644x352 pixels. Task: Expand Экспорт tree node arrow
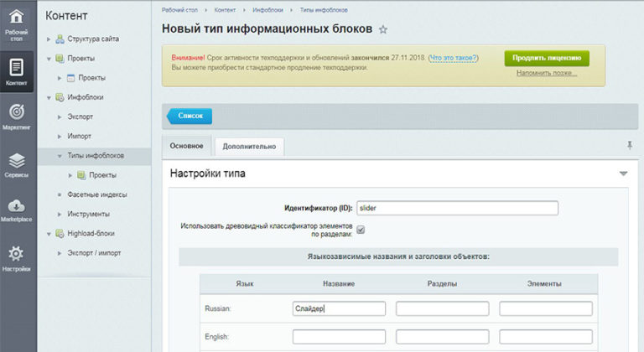point(60,117)
